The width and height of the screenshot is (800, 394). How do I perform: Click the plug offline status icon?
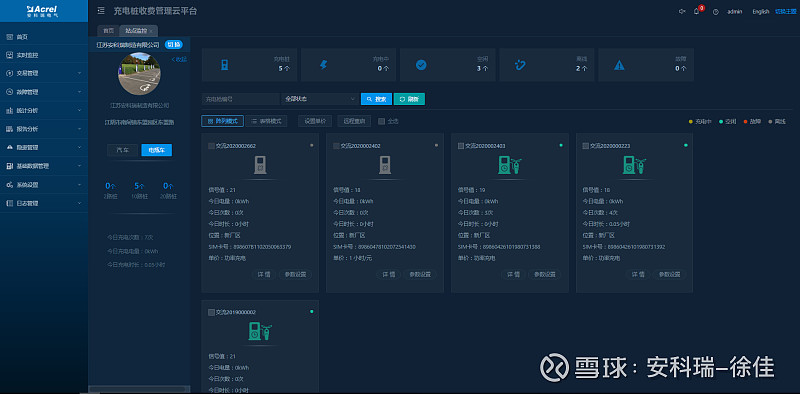520,65
